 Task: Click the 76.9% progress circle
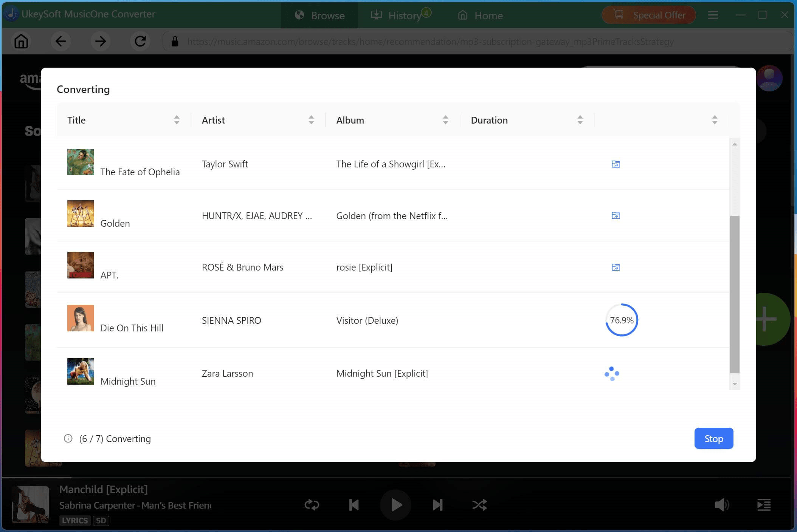622,320
